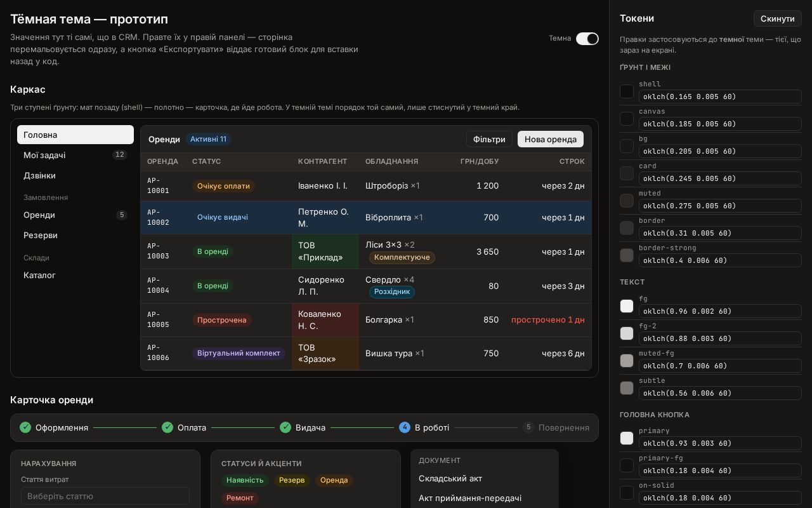The height and width of the screenshot is (508, 812).
Task: Open Каталог in the sidebar
Action: (75, 275)
